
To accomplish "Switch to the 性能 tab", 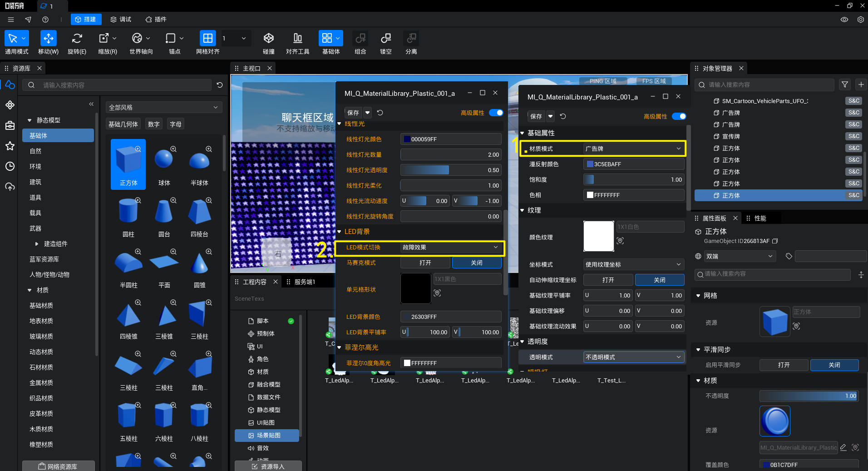I will [760, 218].
